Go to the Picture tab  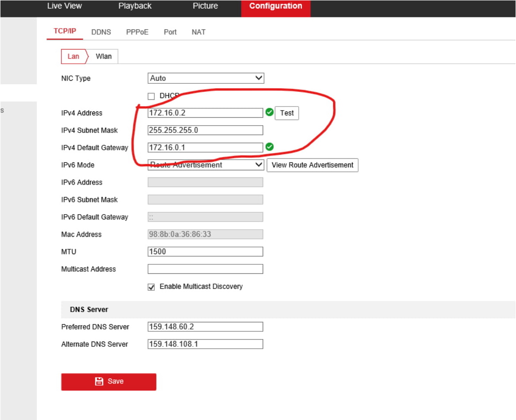(205, 6)
